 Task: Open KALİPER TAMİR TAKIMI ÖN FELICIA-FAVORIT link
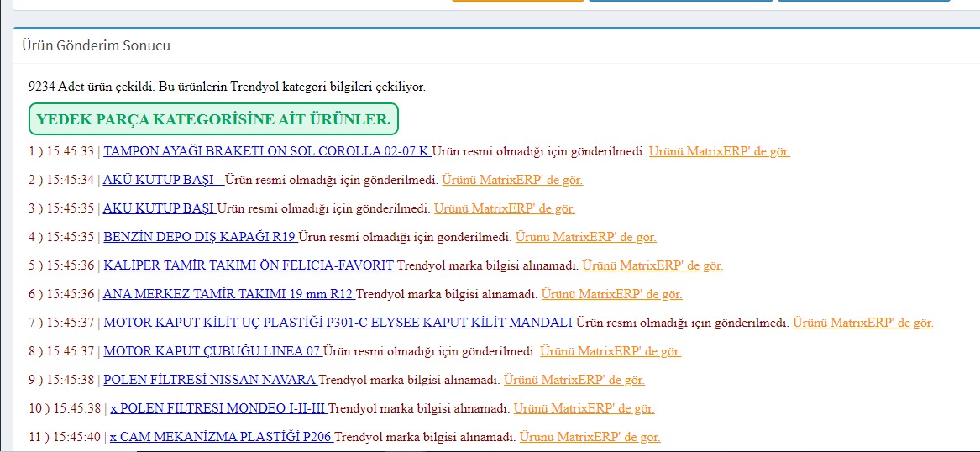pos(249,265)
